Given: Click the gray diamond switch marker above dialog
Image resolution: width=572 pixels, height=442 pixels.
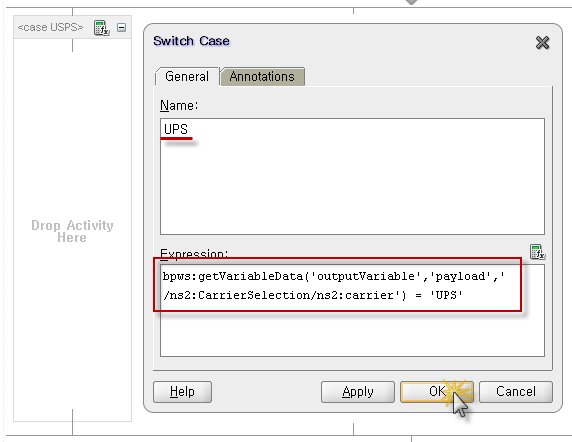Looking at the screenshot, I should point(411,2).
